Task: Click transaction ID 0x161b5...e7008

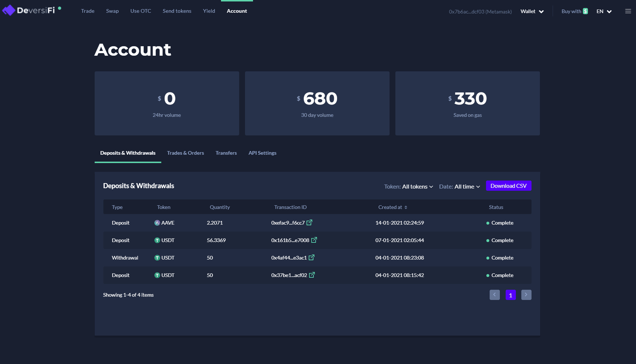Action: [x=290, y=240]
